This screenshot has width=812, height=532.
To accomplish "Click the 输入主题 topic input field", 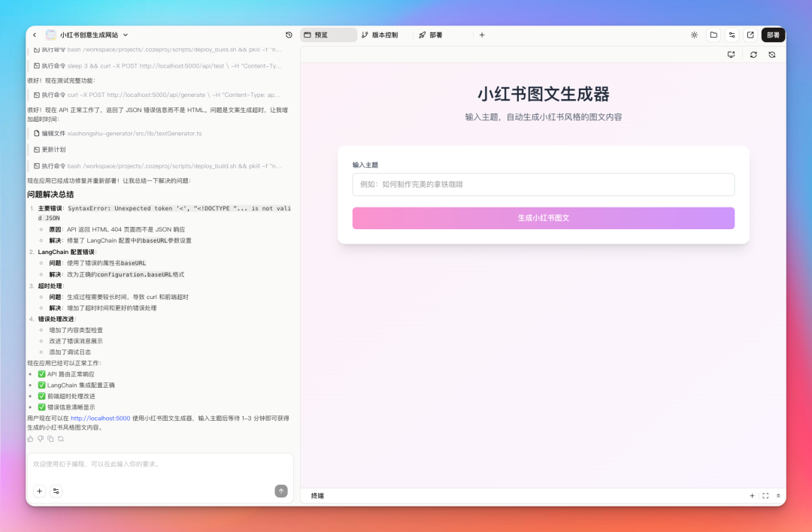I will [543, 184].
